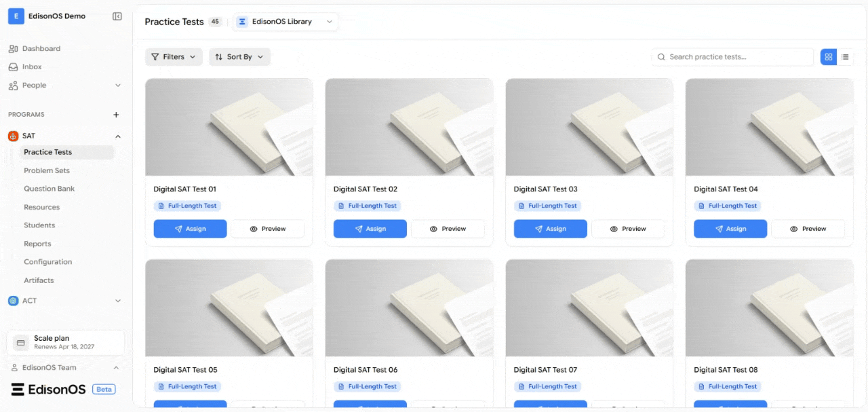Open the Inbox via its tray icon
868x412 pixels.
tap(14, 67)
